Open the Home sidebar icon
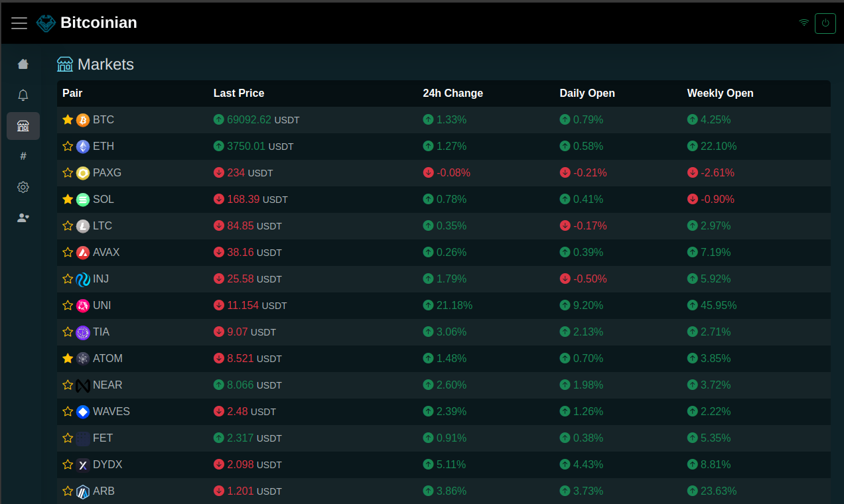844x504 pixels. [23, 64]
